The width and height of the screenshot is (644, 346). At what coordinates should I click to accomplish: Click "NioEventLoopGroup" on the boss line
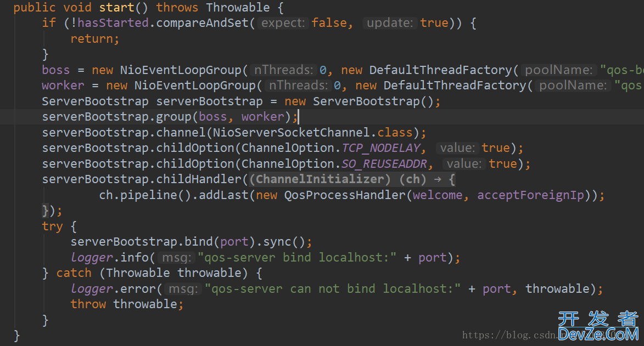pos(181,70)
